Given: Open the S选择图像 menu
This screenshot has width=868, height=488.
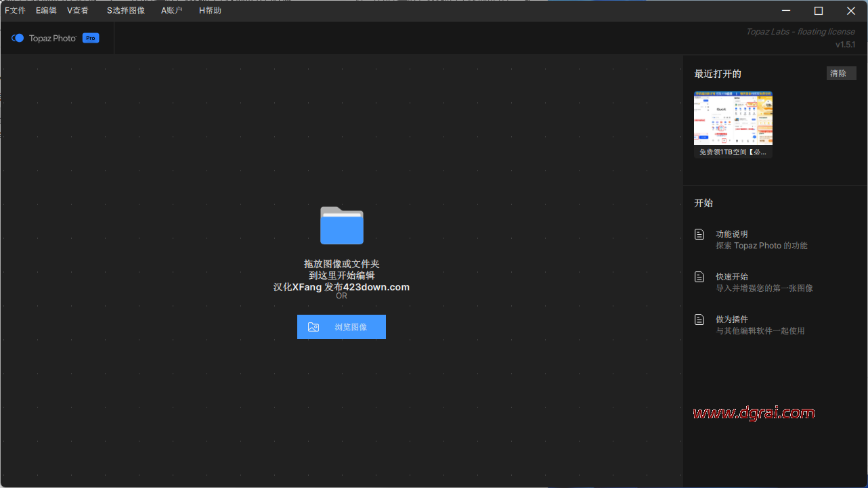Looking at the screenshot, I should [126, 11].
